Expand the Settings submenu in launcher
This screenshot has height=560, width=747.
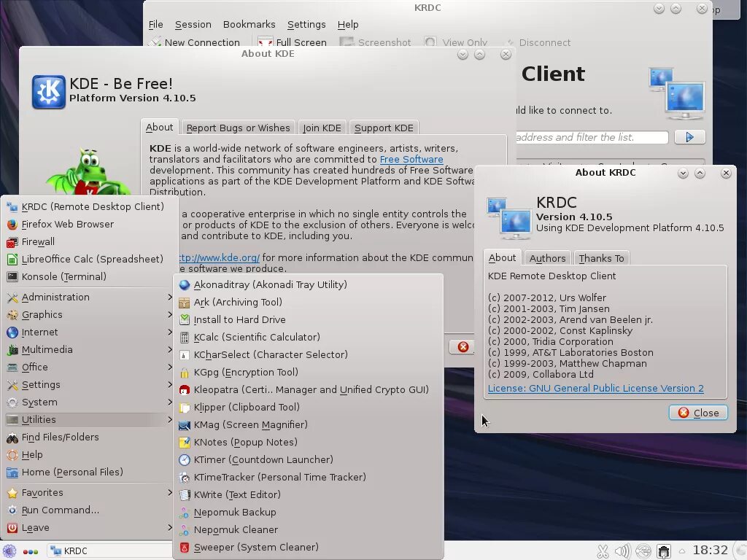[89, 385]
